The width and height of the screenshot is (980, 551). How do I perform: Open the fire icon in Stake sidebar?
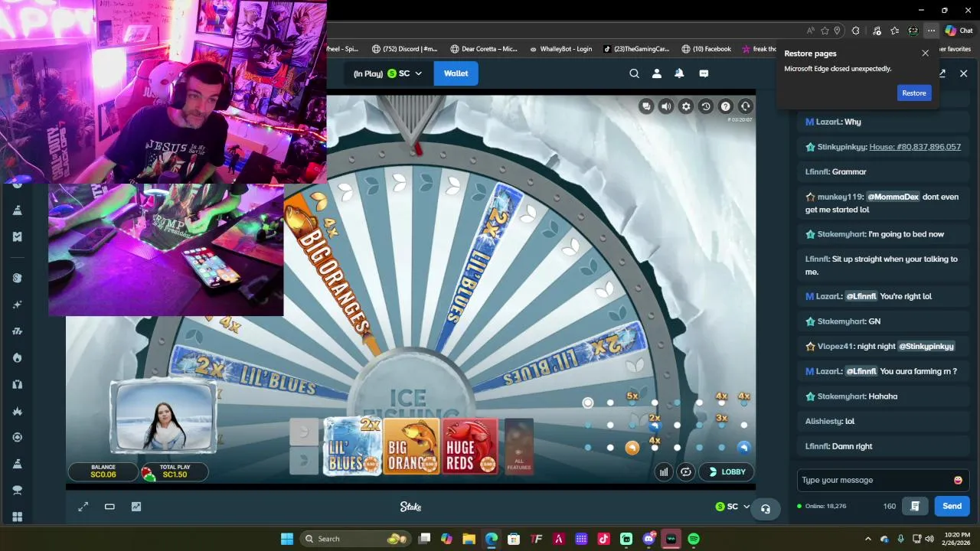pos(17,357)
